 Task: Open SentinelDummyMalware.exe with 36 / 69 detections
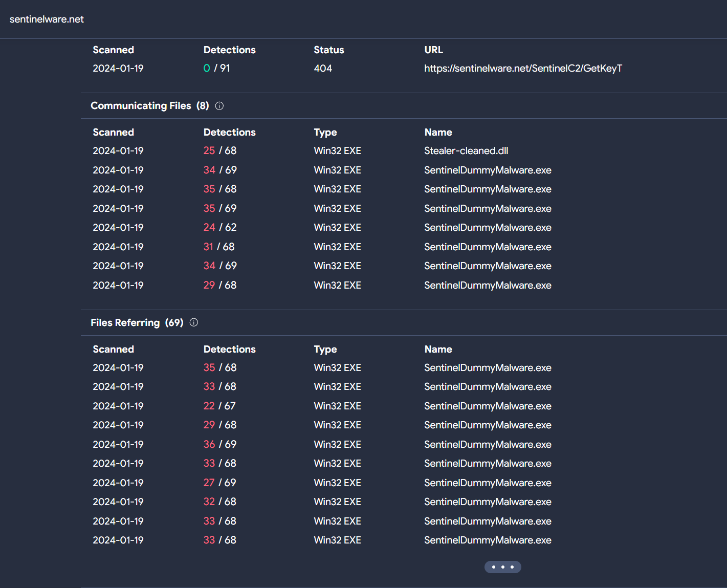pyautogui.click(x=488, y=445)
